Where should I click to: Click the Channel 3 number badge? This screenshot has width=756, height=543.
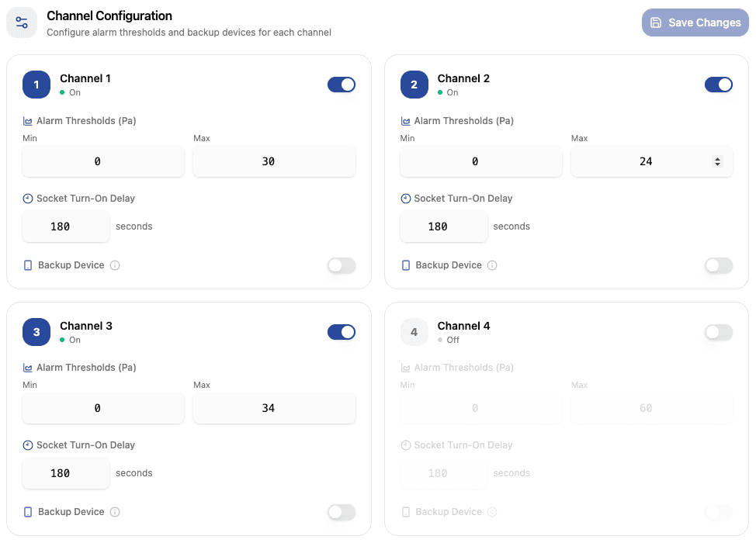point(36,332)
